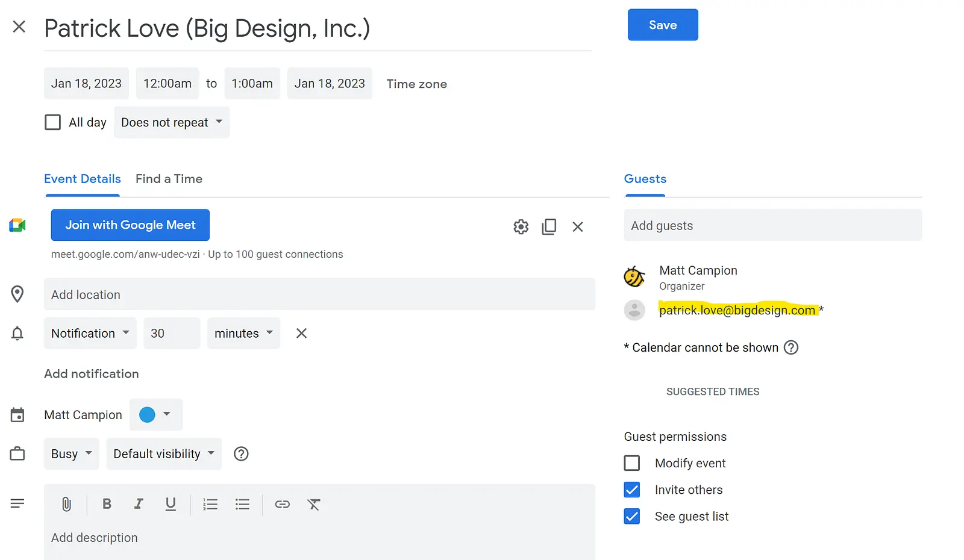Click the event title field
The height and width of the screenshot is (560, 964).
(x=318, y=29)
